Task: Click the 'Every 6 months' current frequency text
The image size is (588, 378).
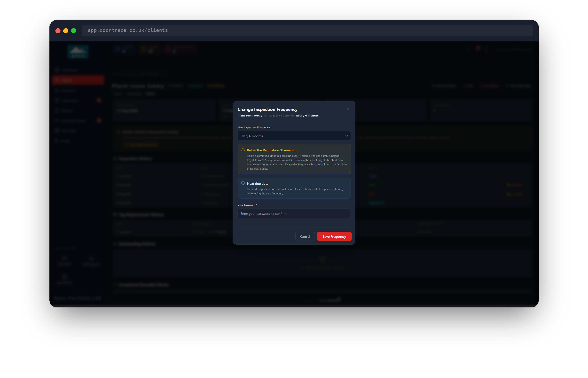Action: pyautogui.click(x=307, y=116)
